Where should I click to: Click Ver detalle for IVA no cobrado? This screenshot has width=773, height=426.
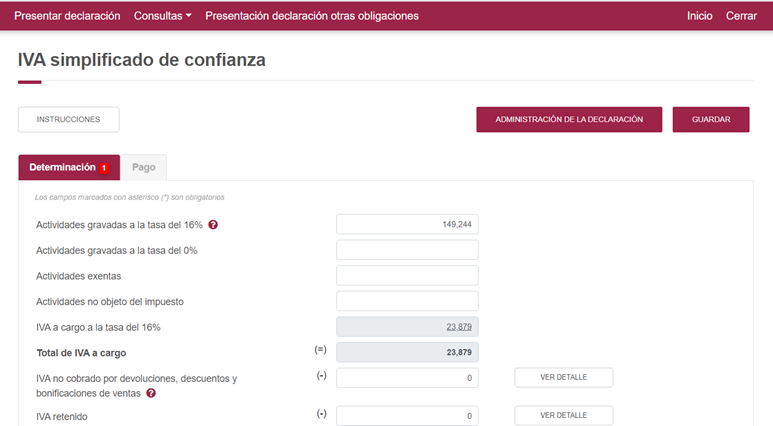[564, 377]
